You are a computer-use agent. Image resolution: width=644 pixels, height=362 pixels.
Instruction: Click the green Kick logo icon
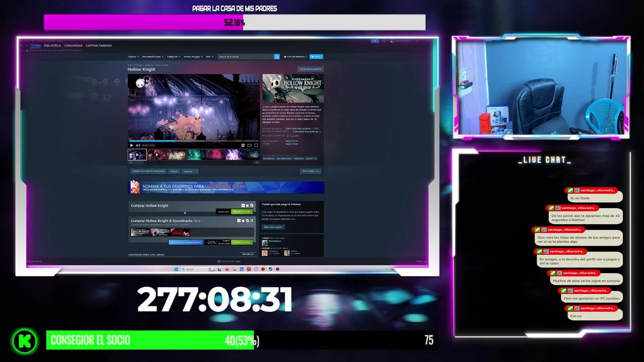tap(25, 341)
